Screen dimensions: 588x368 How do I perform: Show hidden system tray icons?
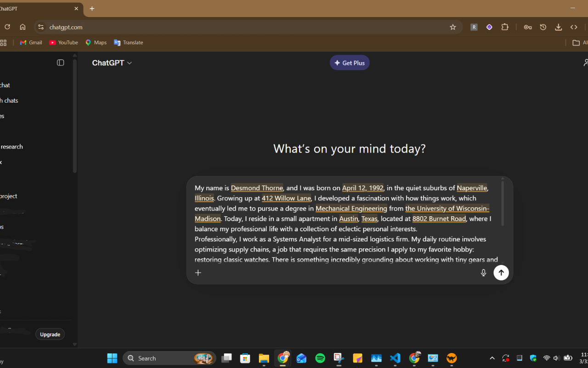(492, 358)
